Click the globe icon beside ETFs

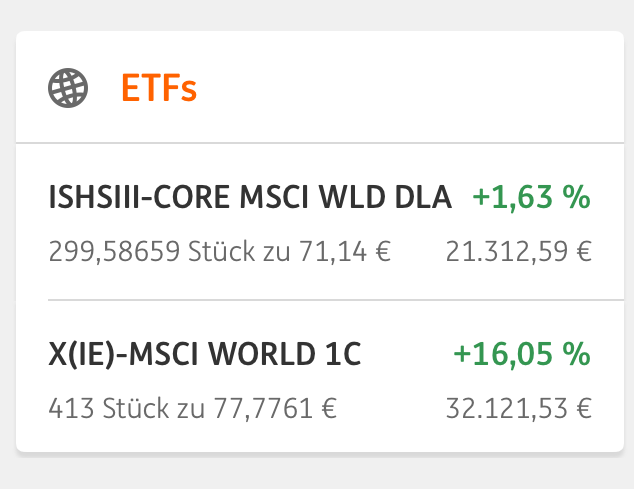coord(69,88)
